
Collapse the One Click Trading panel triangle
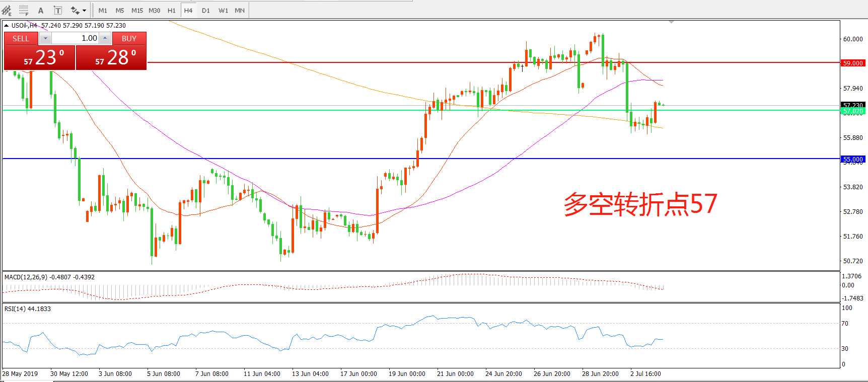[x=6, y=25]
